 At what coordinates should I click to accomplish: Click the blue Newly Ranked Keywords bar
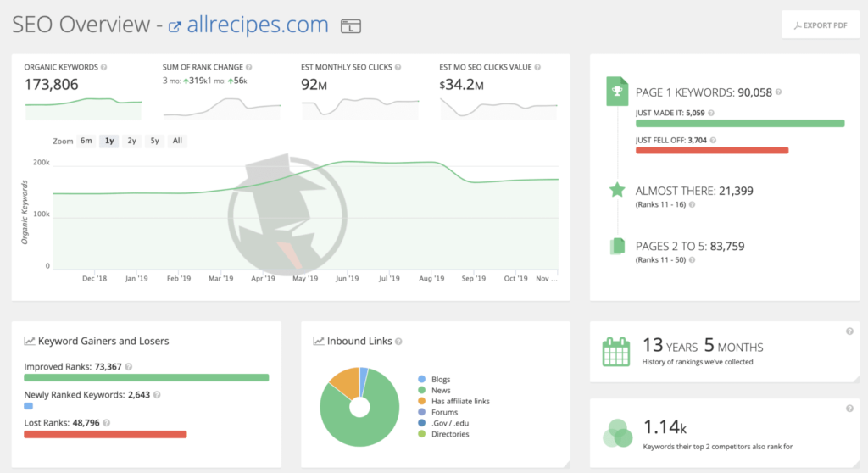pos(28,406)
